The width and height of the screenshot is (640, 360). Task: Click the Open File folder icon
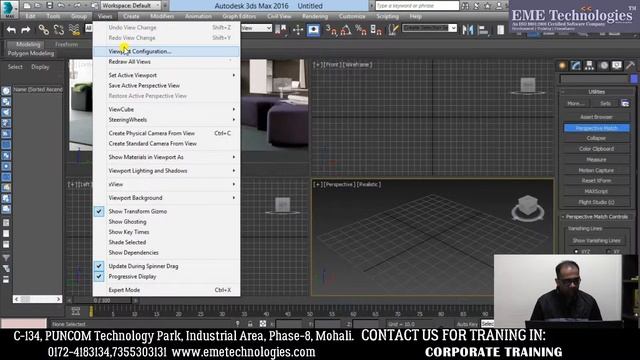tap(38, 6)
